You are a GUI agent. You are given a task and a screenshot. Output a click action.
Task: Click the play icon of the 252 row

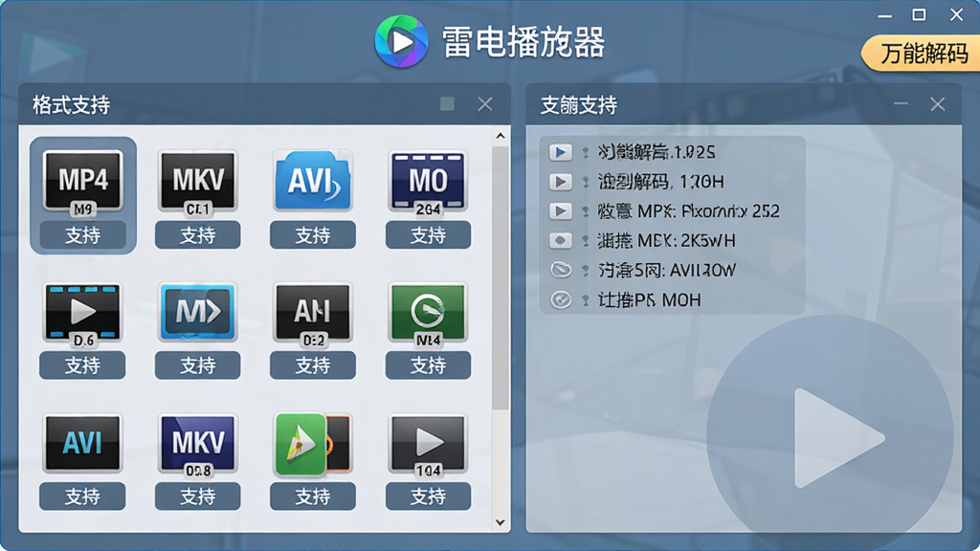[x=561, y=211]
